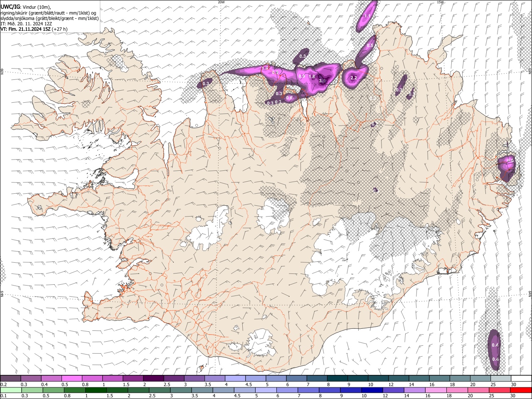Pick the bright pink 0.5 swatch in purple legend
Viewport: 532px width, 399px height.
coord(71,379)
